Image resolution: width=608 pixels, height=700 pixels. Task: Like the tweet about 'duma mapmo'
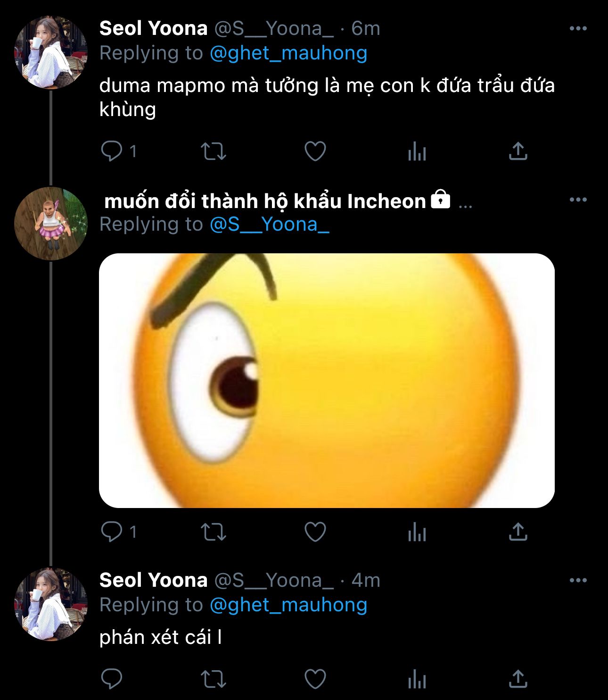click(x=315, y=151)
